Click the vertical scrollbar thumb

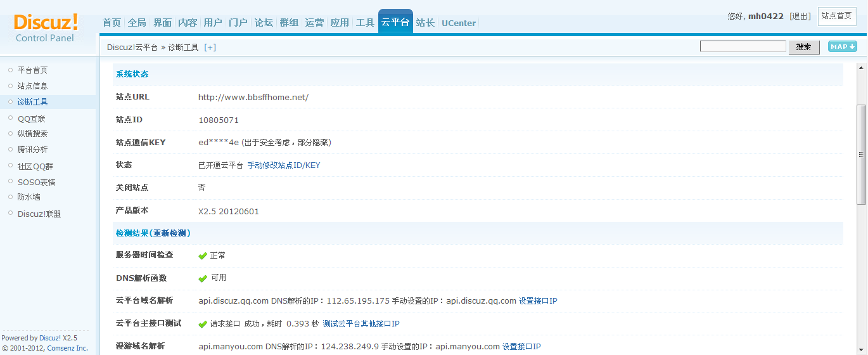tap(861, 154)
